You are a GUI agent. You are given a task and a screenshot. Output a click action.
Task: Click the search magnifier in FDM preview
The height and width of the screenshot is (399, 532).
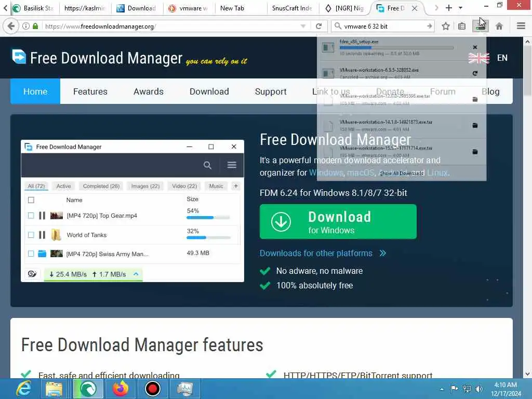207,165
